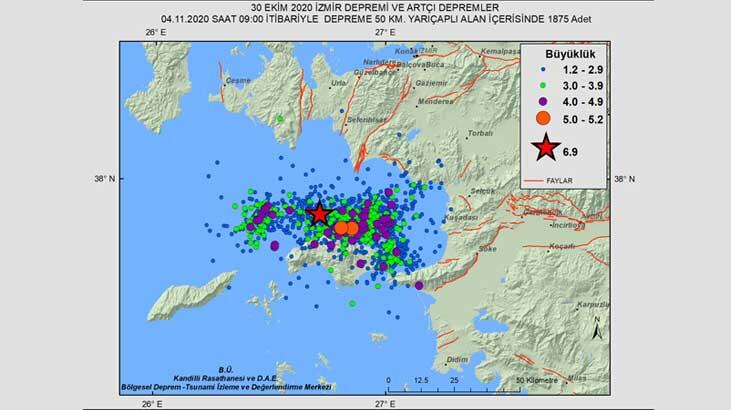This screenshot has height=410, width=731.
Task: Click the Söke town label
Action: (x=486, y=248)
